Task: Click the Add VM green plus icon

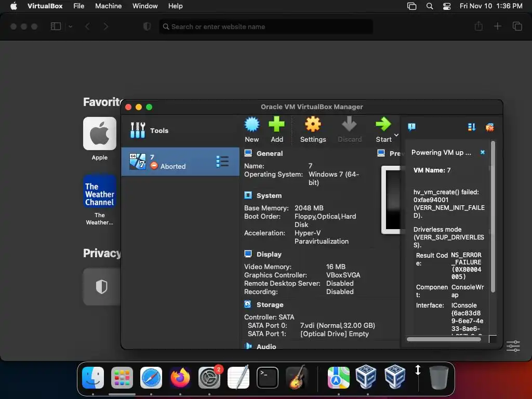Action: point(276,125)
